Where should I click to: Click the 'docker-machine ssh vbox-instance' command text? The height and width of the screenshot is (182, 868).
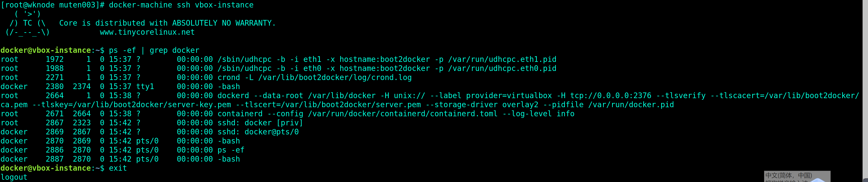coord(181,5)
